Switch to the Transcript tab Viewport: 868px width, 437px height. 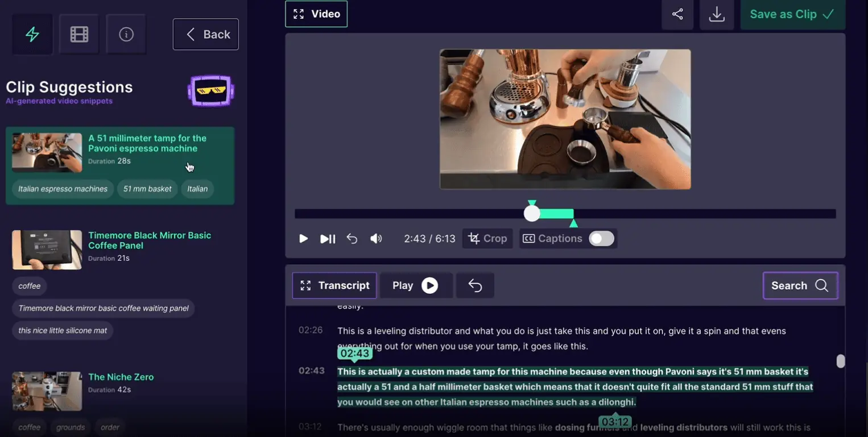coord(343,285)
